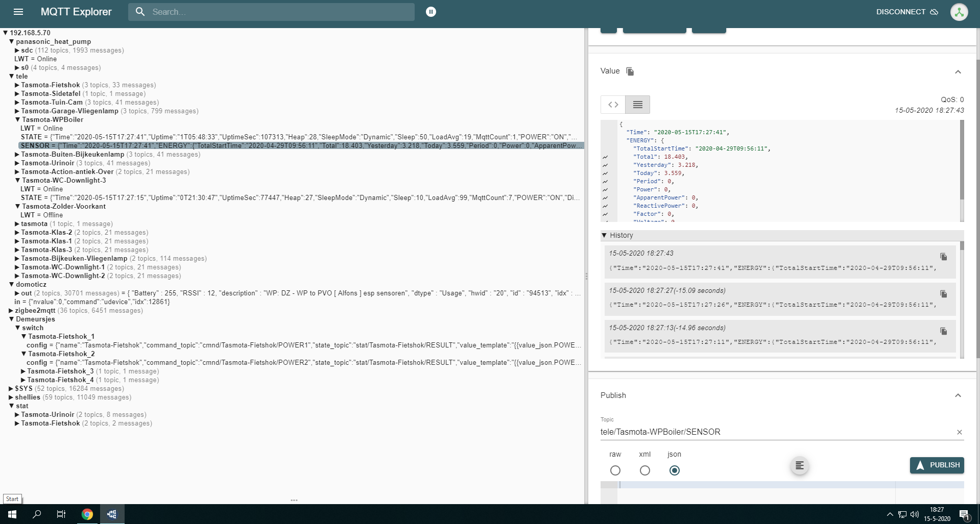The image size is (980, 524).
Task: Open Task View in taskbar
Action: (x=61, y=514)
